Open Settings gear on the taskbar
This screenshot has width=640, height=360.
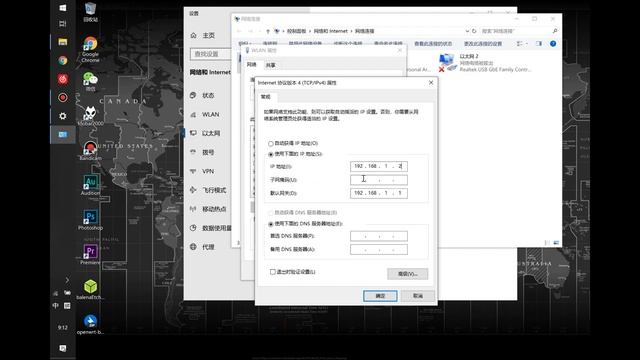click(62, 116)
